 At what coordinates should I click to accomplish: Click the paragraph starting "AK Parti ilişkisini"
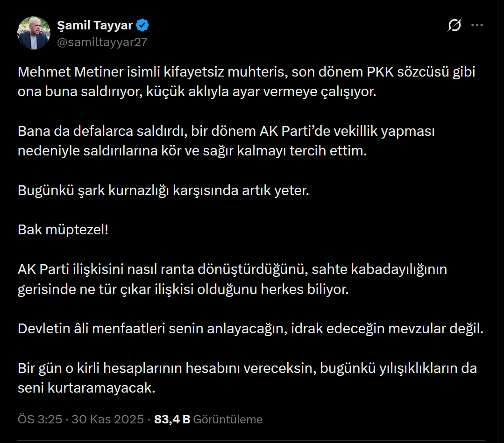[x=232, y=279]
